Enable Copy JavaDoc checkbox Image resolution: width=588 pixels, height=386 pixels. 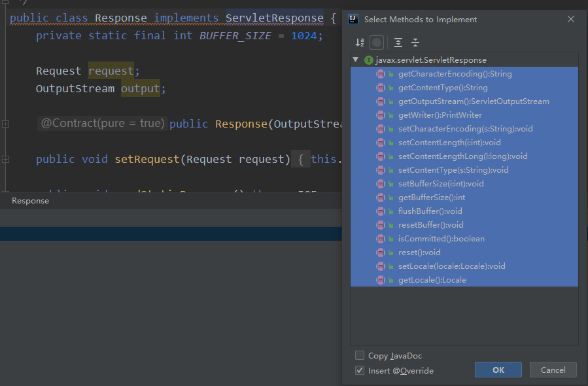[x=360, y=355]
